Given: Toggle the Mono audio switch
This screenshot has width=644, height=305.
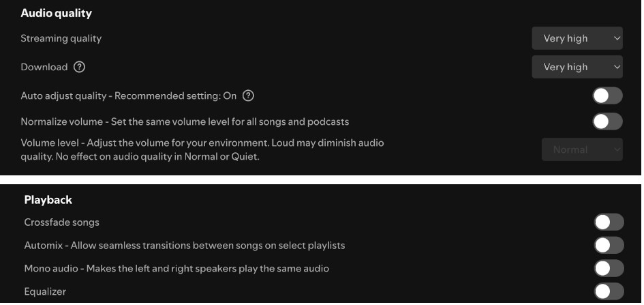Looking at the screenshot, I should pyautogui.click(x=609, y=269).
